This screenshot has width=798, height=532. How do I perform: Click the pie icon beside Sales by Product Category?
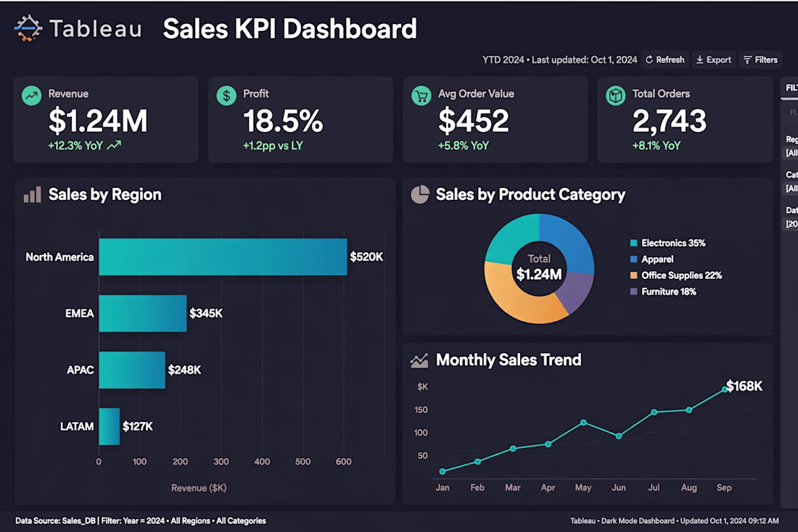point(420,194)
